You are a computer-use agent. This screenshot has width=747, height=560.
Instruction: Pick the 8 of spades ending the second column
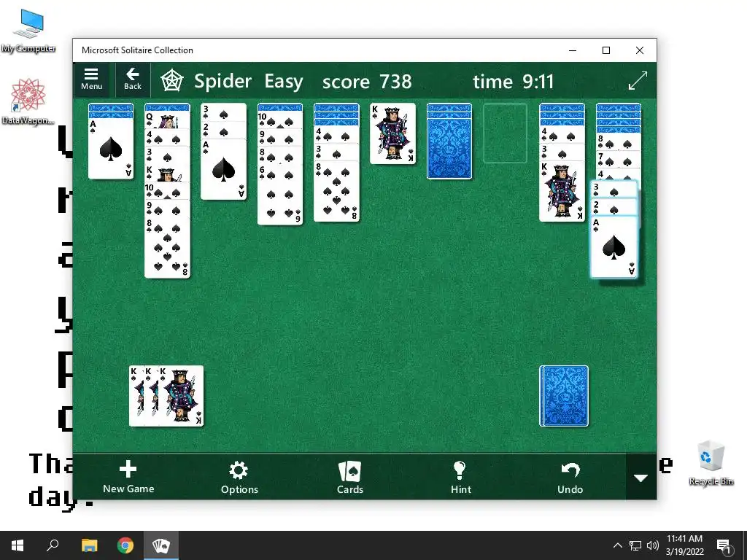click(167, 246)
